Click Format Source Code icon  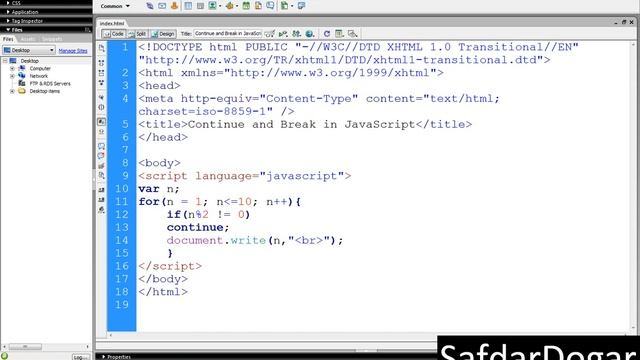point(102,210)
